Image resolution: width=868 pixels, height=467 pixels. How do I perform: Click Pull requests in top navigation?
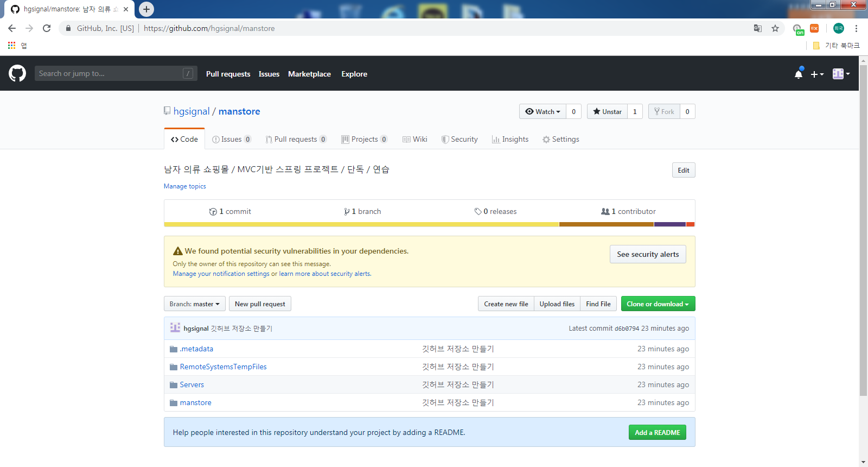point(228,74)
